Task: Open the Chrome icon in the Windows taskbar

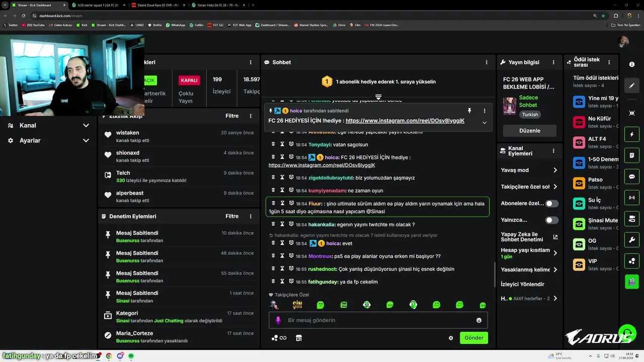Action: pos(109,356)
